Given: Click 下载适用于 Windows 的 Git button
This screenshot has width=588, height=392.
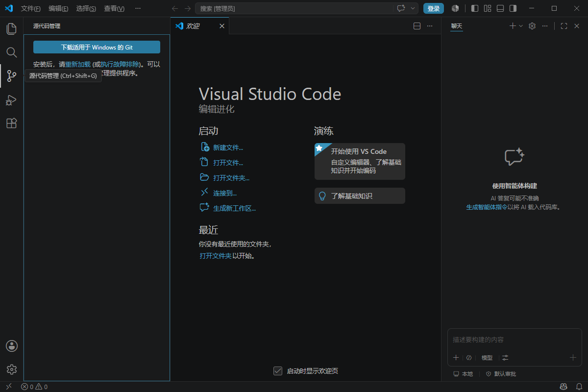Looking at the screenshot, I should (x=97, y=47).
